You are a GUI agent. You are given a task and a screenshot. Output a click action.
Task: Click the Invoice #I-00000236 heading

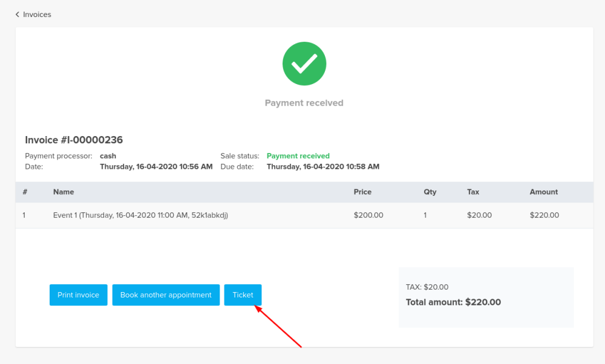pyautogui.click(x=74, y=140)
